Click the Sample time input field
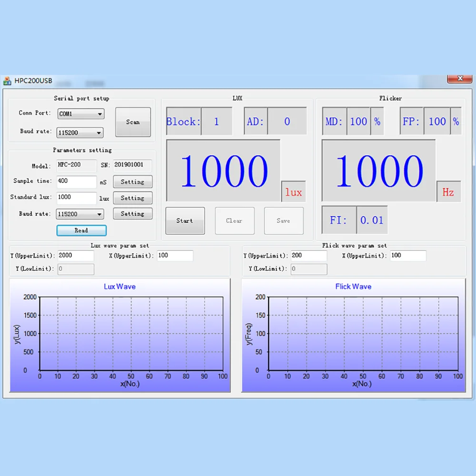 (x=77, y=181)
